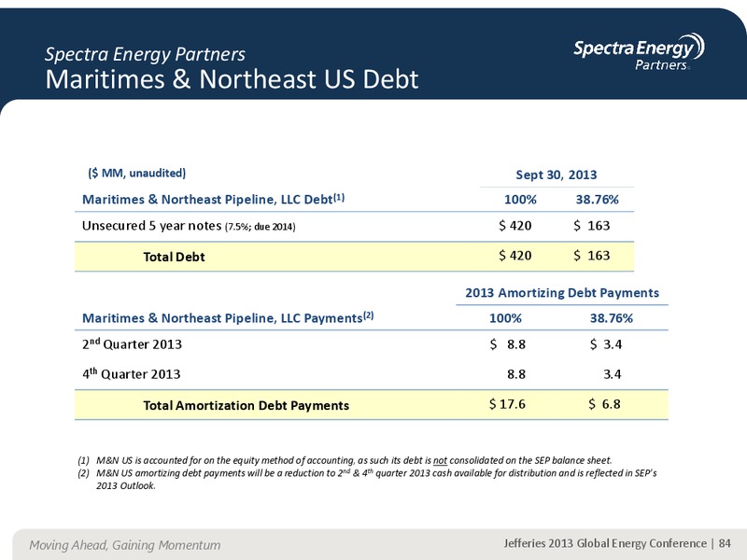Click the 'Spectra Energy Partners' subtitle text
The image size is (747, 560).
[145, 54]
